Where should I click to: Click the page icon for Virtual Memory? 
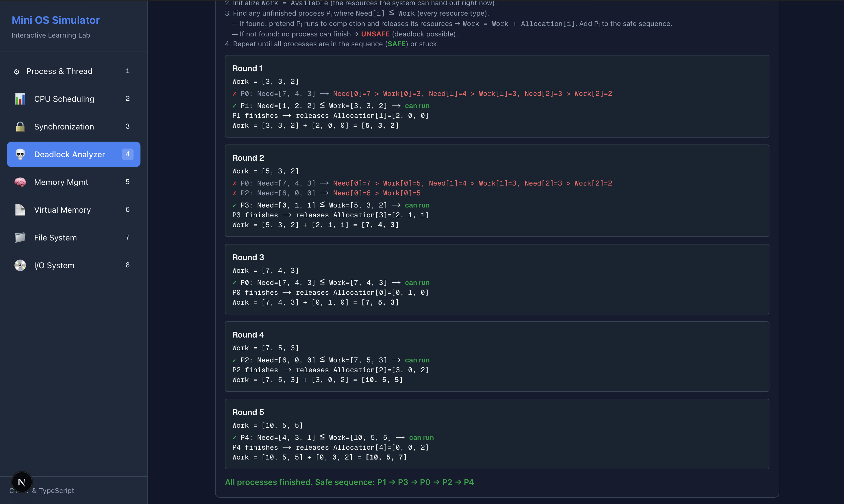point(20,210)
